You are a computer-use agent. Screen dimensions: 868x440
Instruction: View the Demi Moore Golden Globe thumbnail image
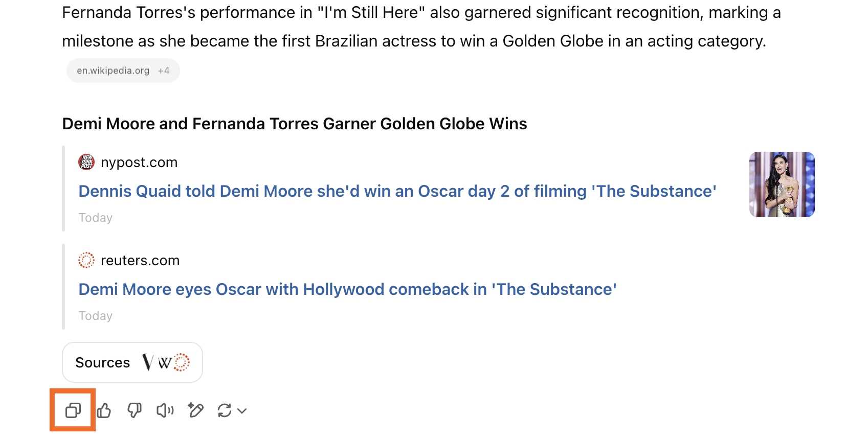pos(782,184)
